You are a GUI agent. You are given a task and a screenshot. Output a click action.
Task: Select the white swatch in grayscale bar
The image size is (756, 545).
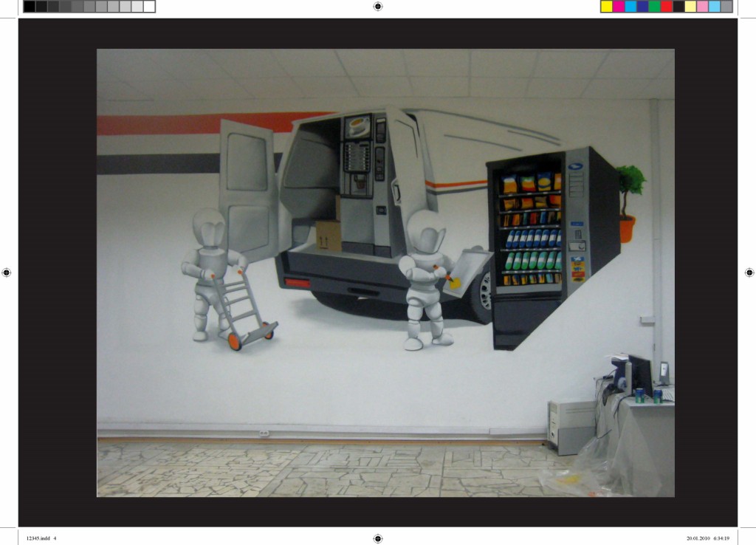pyautogui.click(x=149, y=7)
